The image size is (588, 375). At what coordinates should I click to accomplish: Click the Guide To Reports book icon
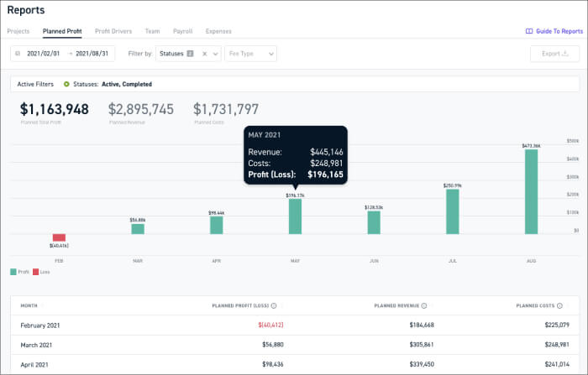(x=529, y=31)
